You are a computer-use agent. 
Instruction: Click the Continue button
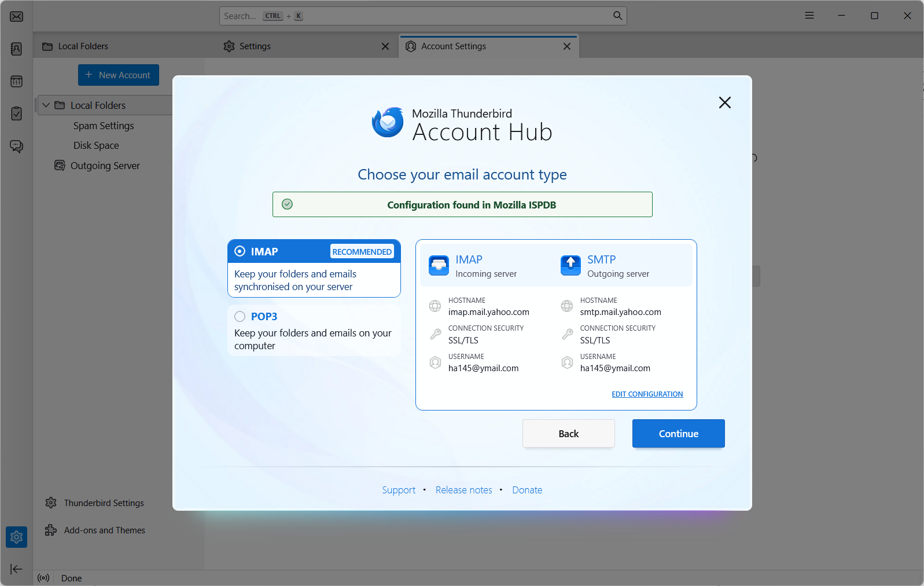point(679,434)
